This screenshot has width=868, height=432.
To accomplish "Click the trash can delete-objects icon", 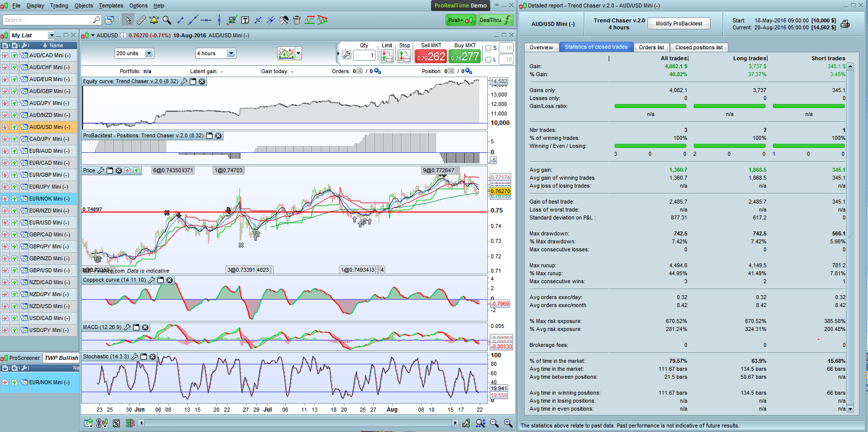I will click(x=297, y=20).
